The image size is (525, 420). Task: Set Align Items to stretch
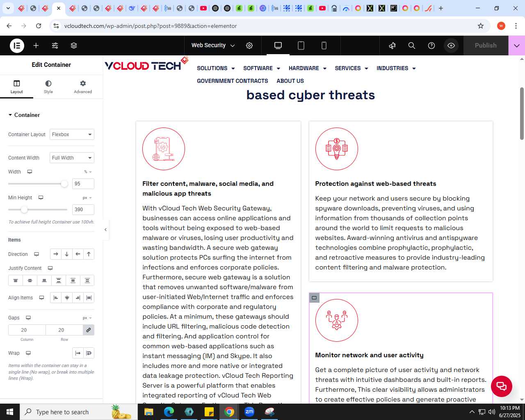[x=89, y=298]
